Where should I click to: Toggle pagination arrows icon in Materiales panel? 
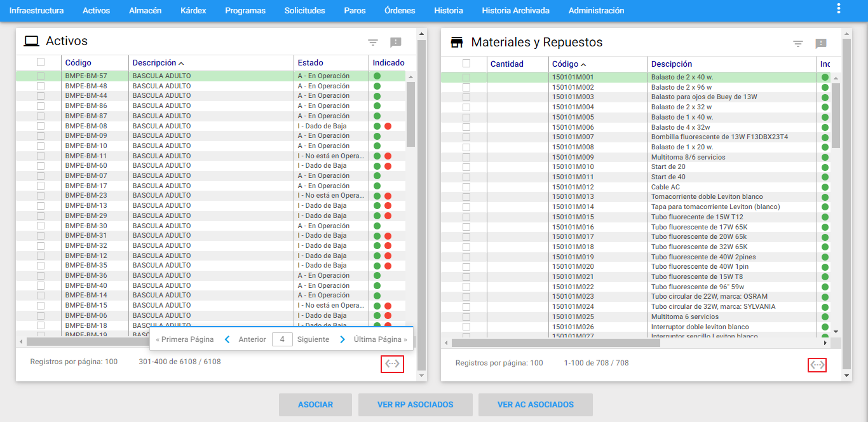coord(817,365)
